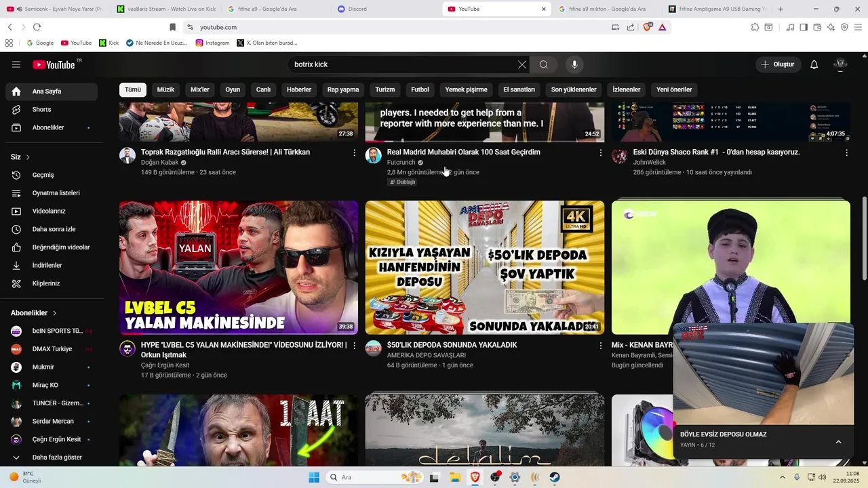This screenshot has width=868, height=488.
Task: Open options for LVBEL C5 video
Action: [354, 346]
